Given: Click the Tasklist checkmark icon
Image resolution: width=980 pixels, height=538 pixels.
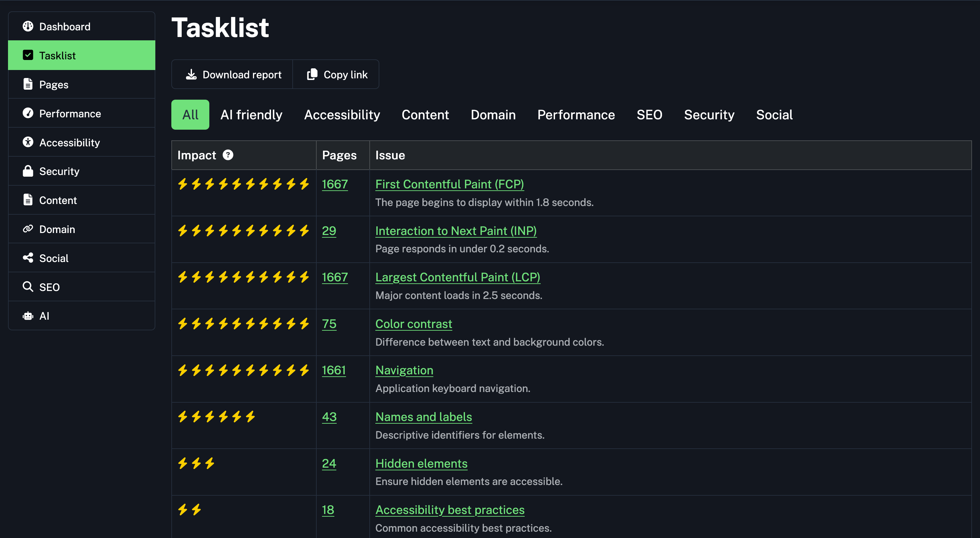Looking at the screenshot, I should [x=28, y=55].
